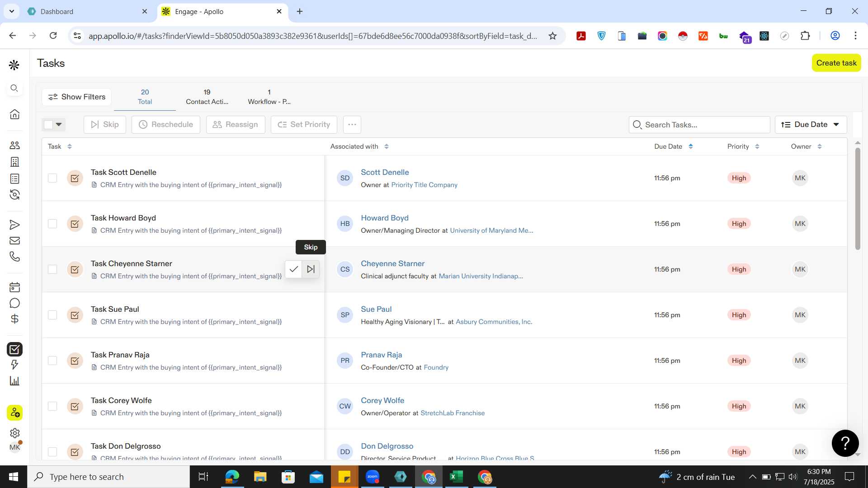Open search icon in left sidebar
Viewport: 868px width, 488px height.
click(x=14, y=88)
